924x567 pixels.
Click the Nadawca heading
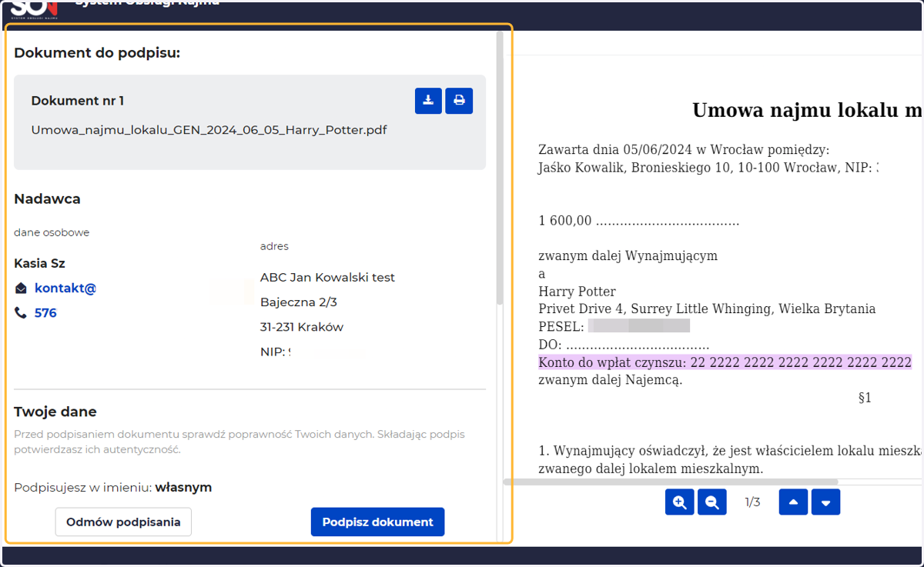click(47, 198)
